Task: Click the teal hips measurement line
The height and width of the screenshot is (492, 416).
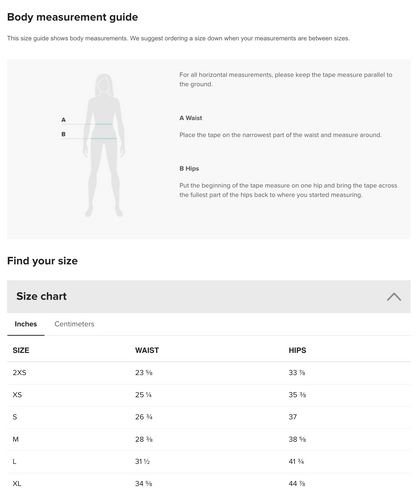Action: click(x=104, y=138)
